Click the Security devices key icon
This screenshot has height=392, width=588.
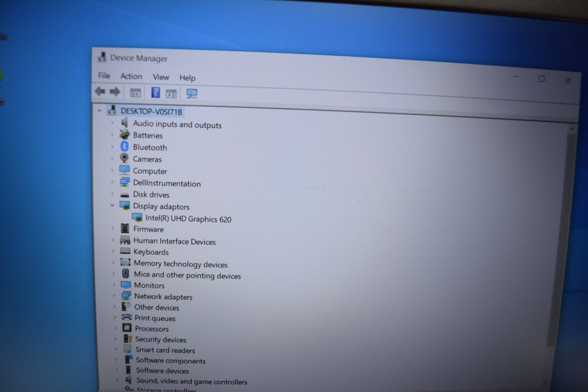[x=128, y=339]
